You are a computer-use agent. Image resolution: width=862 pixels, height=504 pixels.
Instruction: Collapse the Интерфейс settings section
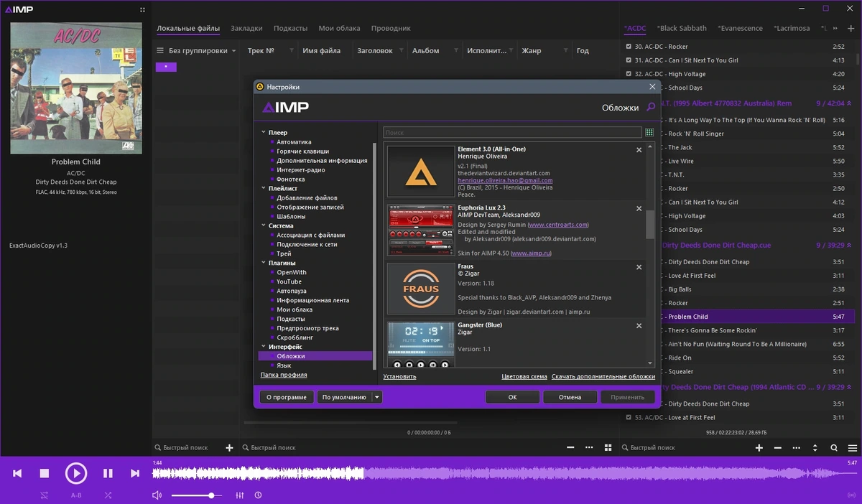[264, 347]
